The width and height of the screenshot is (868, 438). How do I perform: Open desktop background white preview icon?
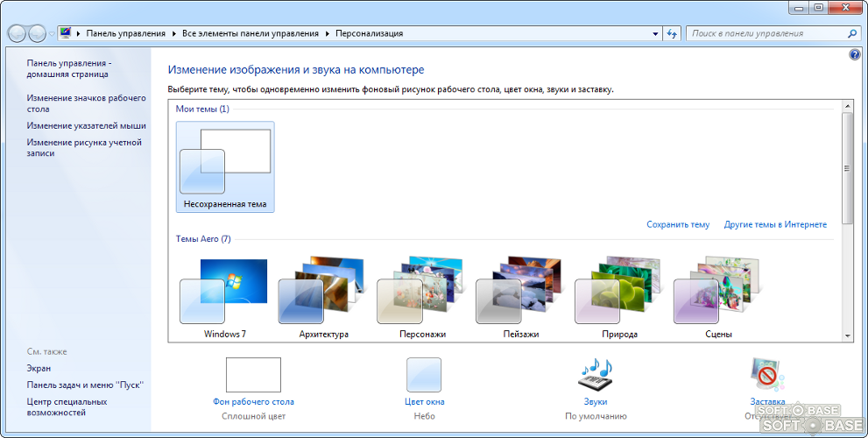point(253,375)
